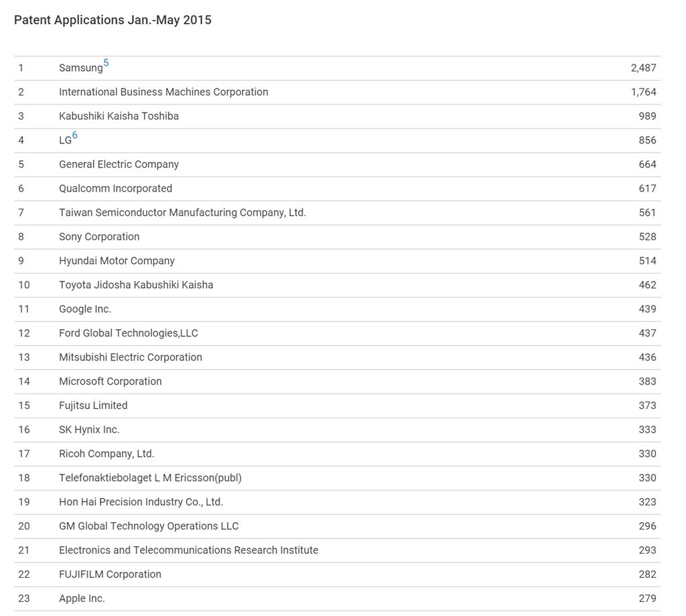This screenshot has height=616, width=686.
Task: Click the 'LG' company name
Action: [x=65, y=140]
